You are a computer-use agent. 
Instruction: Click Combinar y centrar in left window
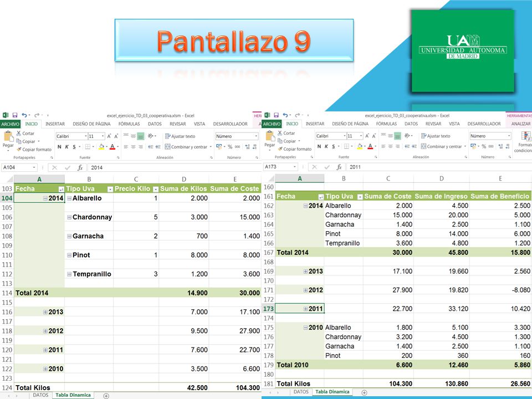click(x=186, y=147)
